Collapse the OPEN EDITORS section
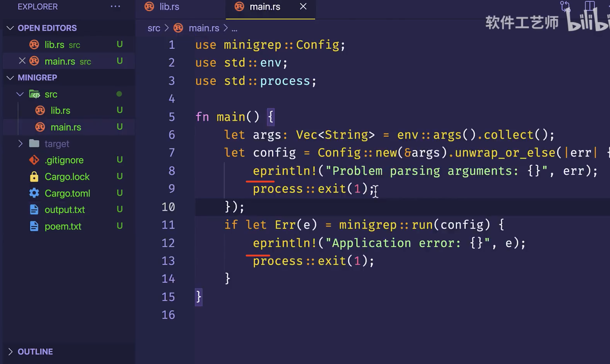The height and width of the screenshot is (364, 610). point(10,28)
